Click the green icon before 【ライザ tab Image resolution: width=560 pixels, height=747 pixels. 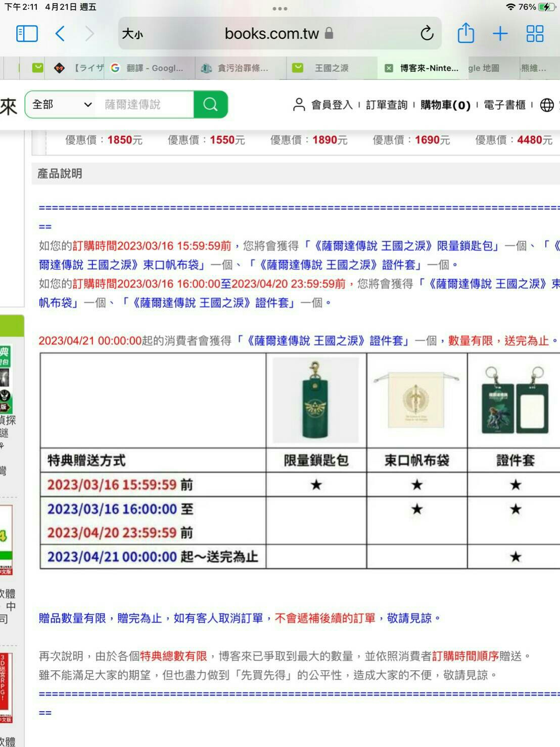coord(38,68)
